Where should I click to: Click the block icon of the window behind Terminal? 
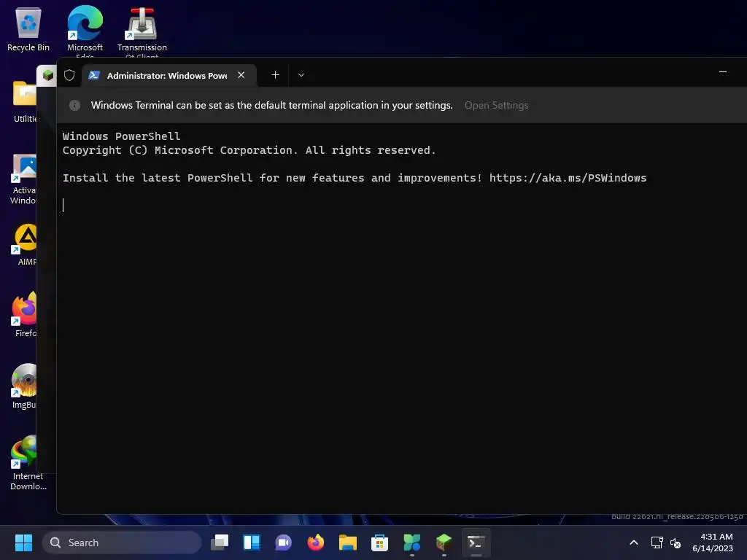click(x=47, y=75)
